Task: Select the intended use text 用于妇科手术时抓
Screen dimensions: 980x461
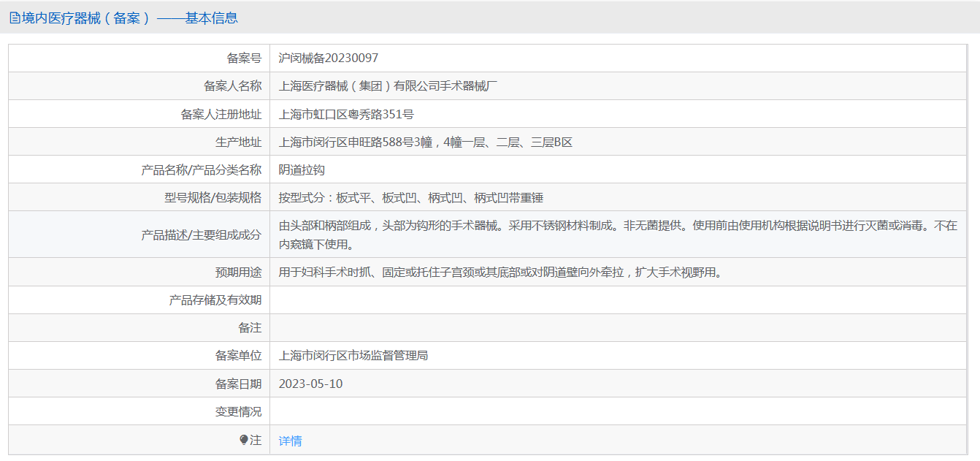Action: (x=501, y=273)
